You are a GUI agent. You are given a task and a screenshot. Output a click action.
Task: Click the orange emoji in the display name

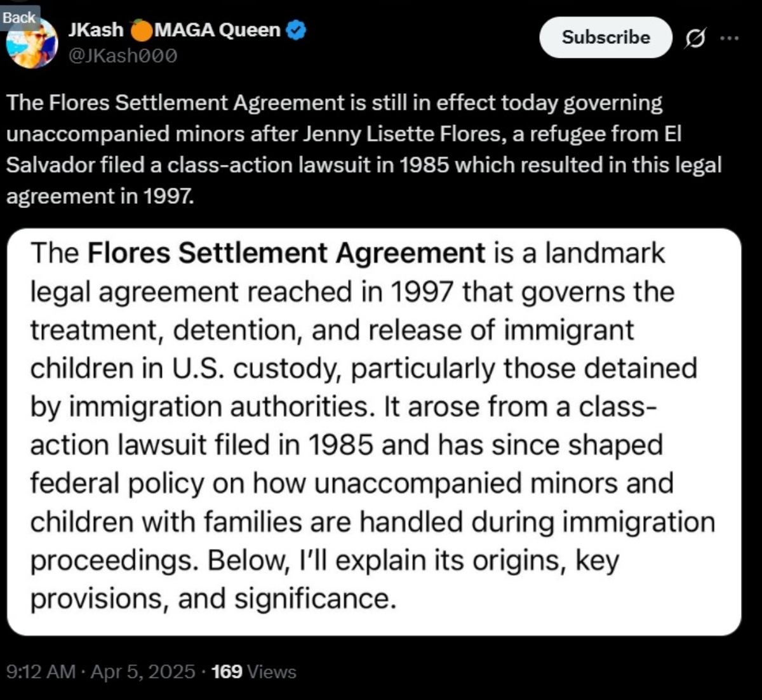click(x=140, y=30)
